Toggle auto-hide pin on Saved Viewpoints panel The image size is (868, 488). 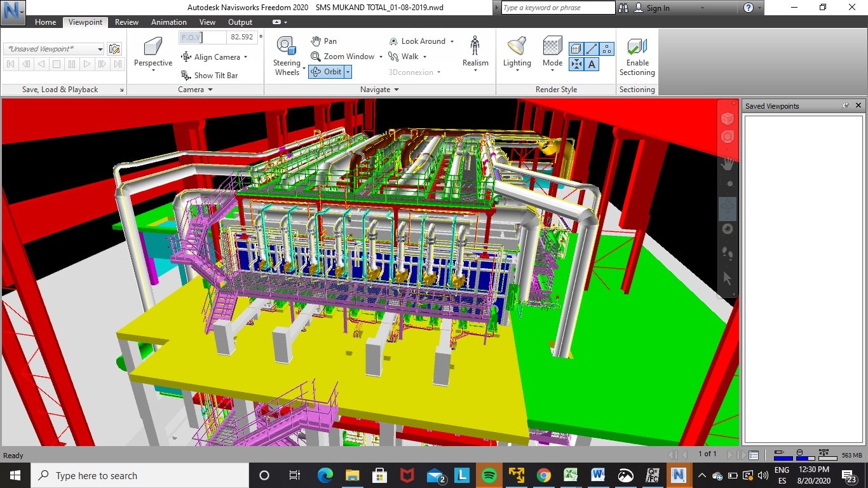(x=846, y=105)
